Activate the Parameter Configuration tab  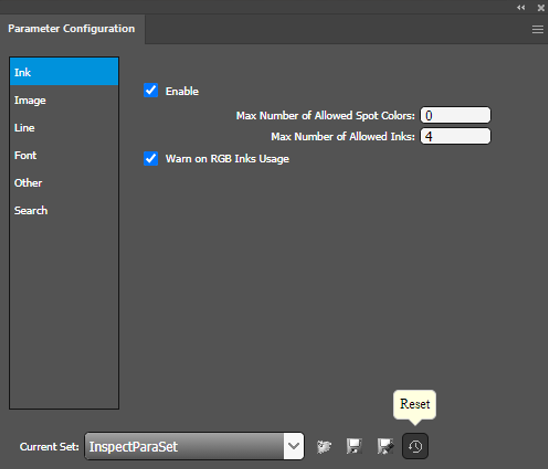[72, 29]
